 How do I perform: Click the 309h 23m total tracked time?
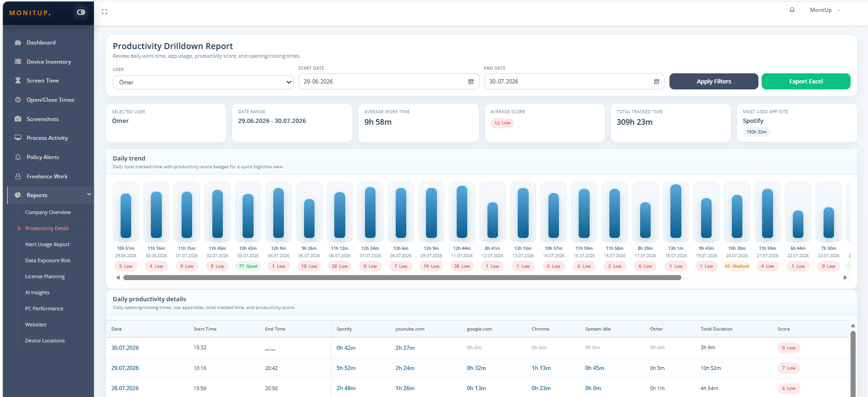pyautogui.click(x=634, y=122)
